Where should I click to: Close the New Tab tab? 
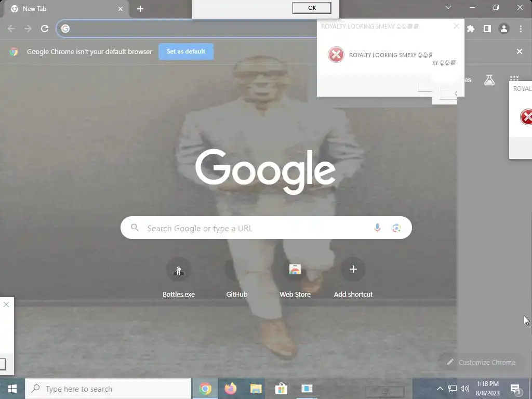[x=121, y=9]
